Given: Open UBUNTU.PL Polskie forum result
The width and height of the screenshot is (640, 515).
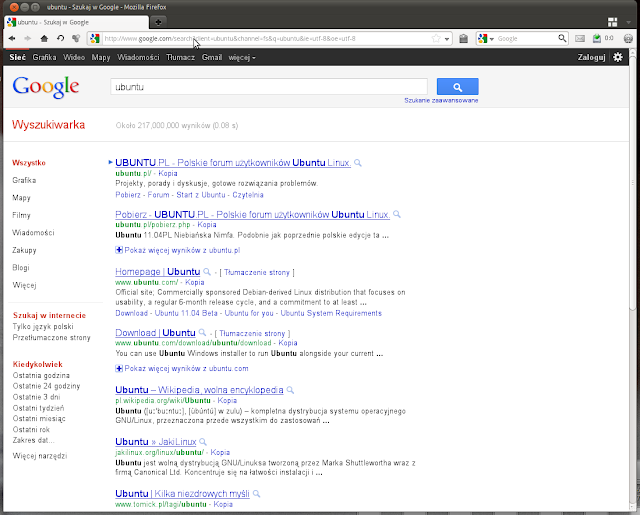Looking at the screenshot, I should [233, 163].
